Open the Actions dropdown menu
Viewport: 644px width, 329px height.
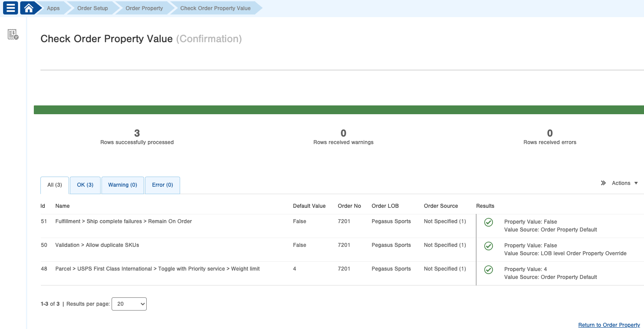click(625, 183)
